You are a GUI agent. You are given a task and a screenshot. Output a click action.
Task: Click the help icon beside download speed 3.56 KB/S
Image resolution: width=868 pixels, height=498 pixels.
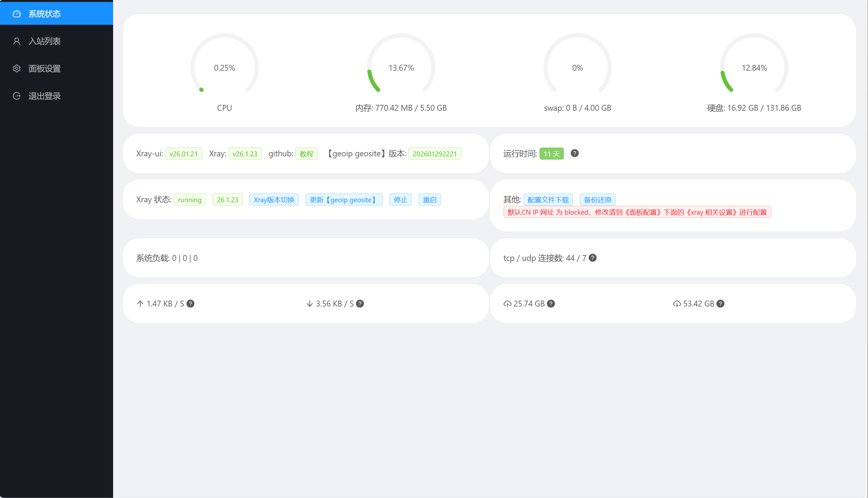pos(360,304)
